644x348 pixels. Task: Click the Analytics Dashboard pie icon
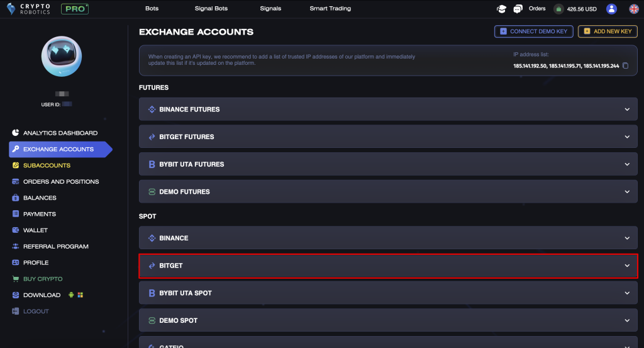[x=16, y=133]
